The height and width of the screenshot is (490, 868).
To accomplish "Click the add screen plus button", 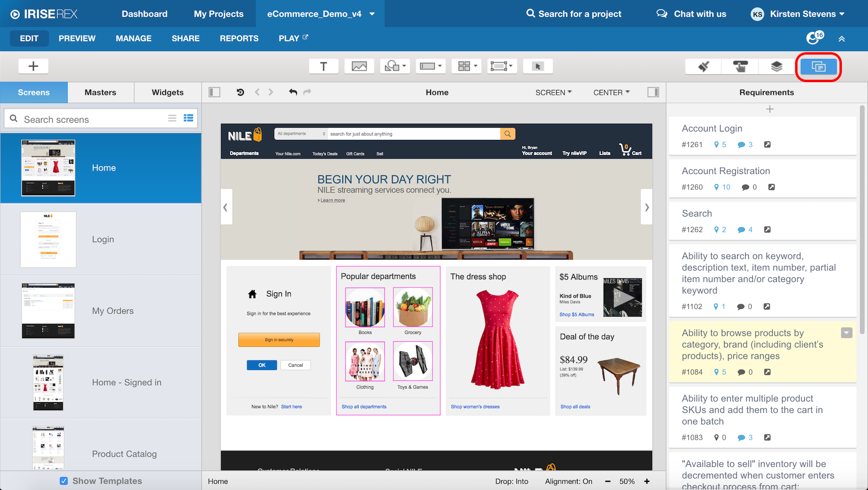I will 33,66.
